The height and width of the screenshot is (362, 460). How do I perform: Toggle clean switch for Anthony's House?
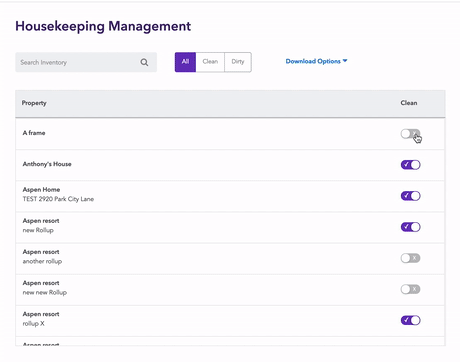click(x=410, y=165)
